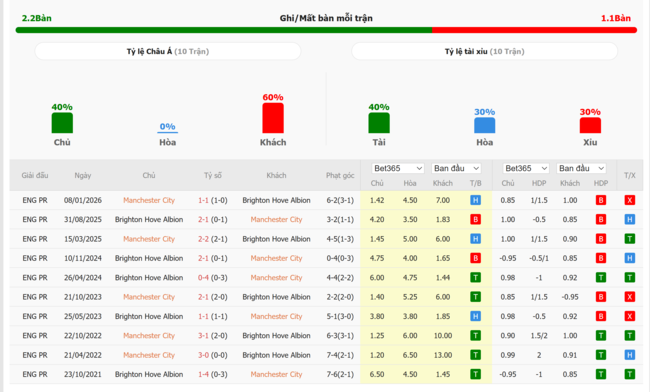Click the 13.00 away odds cell
This screenshot has width=650, height=392.
click(x=443, y=355)
